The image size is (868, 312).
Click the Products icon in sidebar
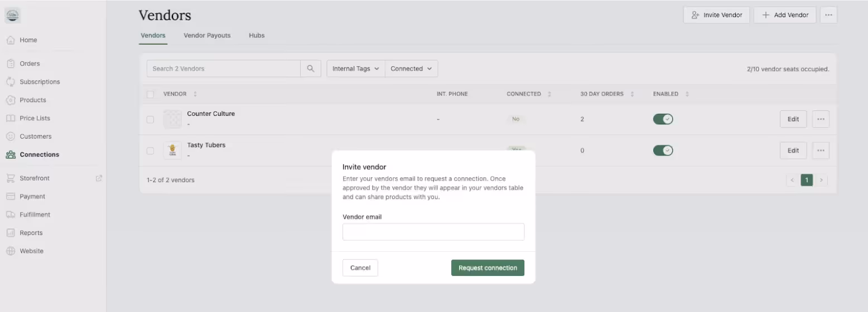pos(11,100)
